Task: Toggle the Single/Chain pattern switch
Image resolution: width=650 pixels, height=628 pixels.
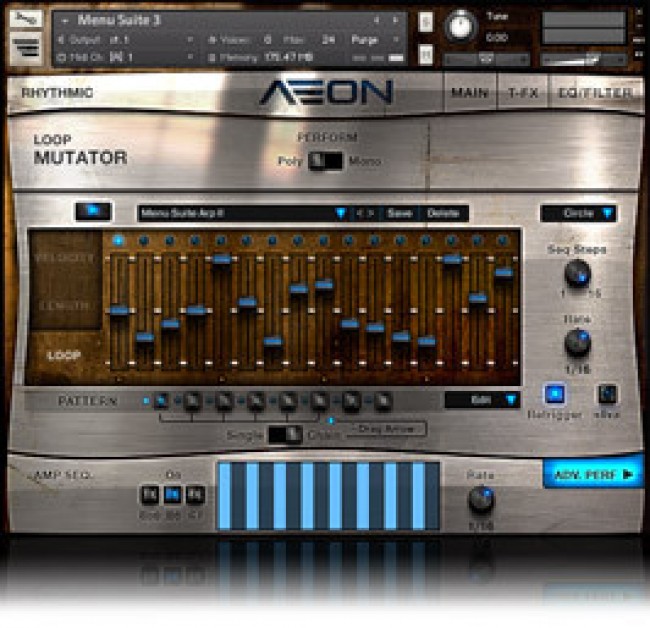Action: click(291, 432)
